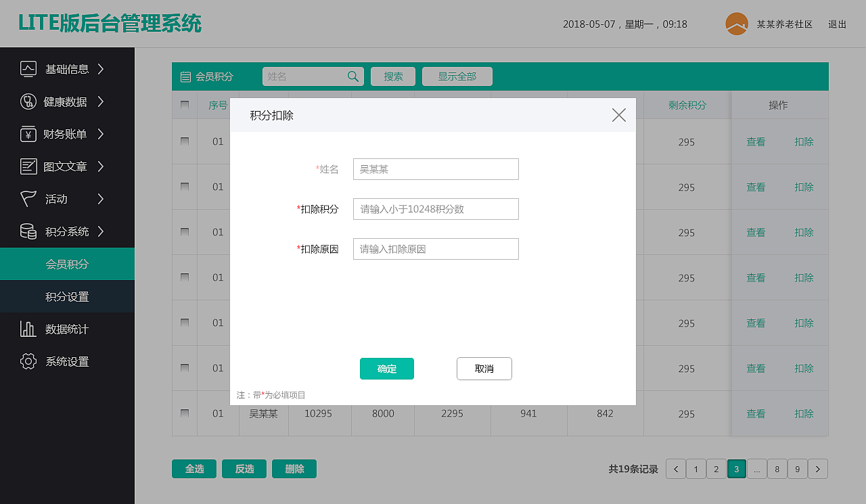Click the 系统设置 gear icon
Viewport: 866px width, 504px height.
click(28, 361)
